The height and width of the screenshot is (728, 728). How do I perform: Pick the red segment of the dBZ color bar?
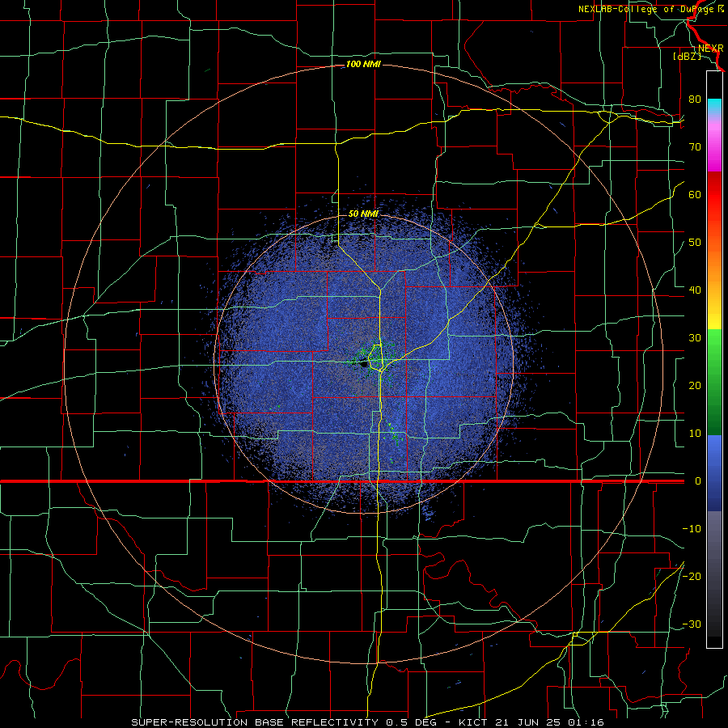[714, 195]
